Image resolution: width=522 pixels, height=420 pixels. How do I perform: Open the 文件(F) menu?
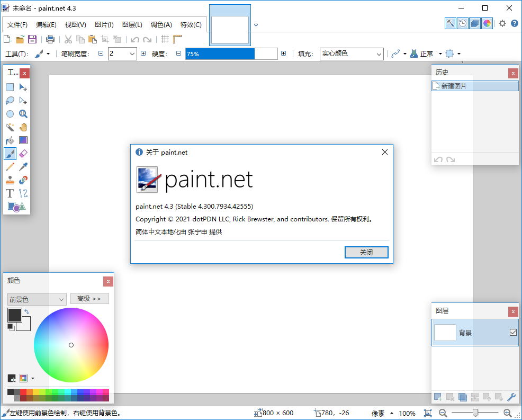(17, 25)
